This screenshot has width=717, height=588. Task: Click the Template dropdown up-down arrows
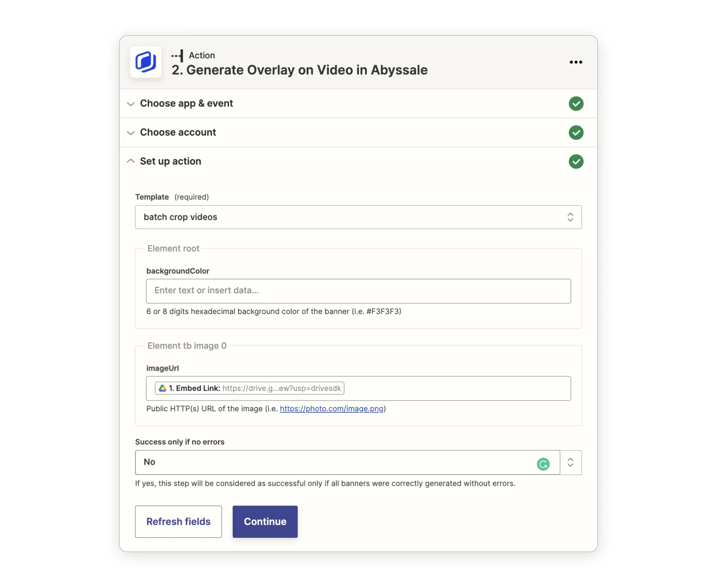point(570,217)
